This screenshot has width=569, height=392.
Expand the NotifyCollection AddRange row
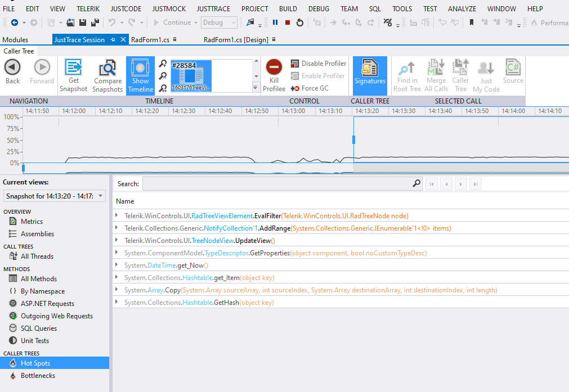[x=117, y=228]
